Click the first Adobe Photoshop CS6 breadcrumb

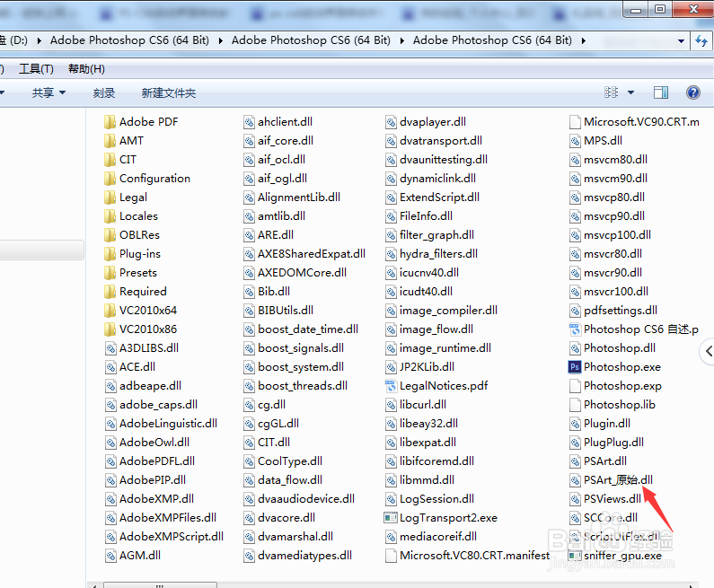tap(129, 40)
